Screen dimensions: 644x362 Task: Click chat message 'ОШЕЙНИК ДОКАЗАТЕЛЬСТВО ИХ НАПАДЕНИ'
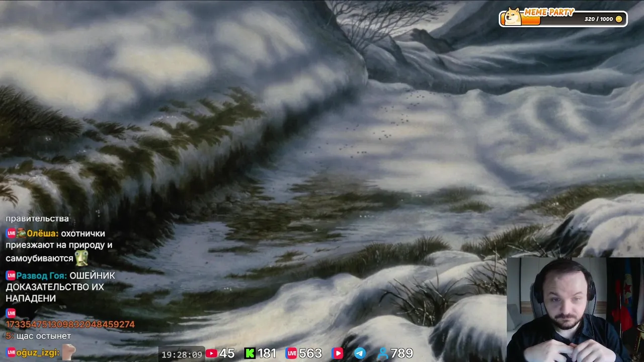click(x=60, y=287)
